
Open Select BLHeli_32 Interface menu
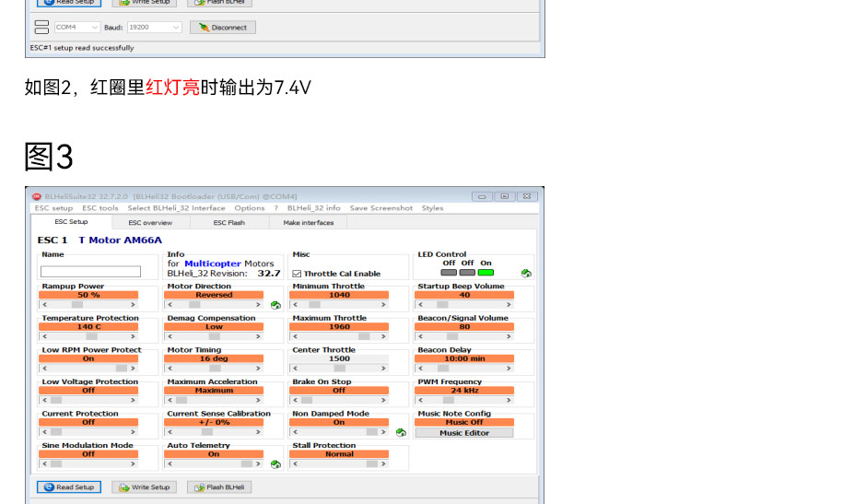tap(176, 208)
